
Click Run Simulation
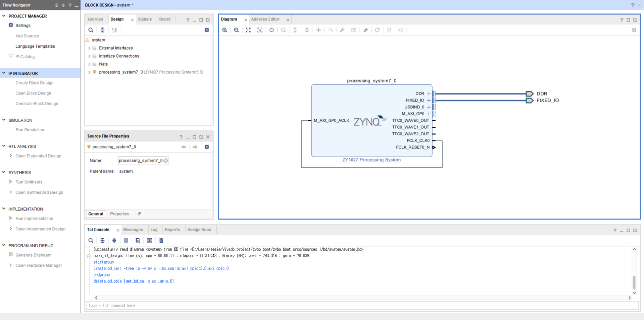[30, 130]
